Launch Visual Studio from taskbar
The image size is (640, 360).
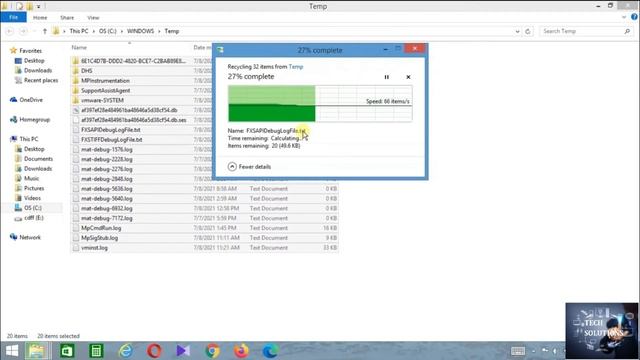pos(183,351)
